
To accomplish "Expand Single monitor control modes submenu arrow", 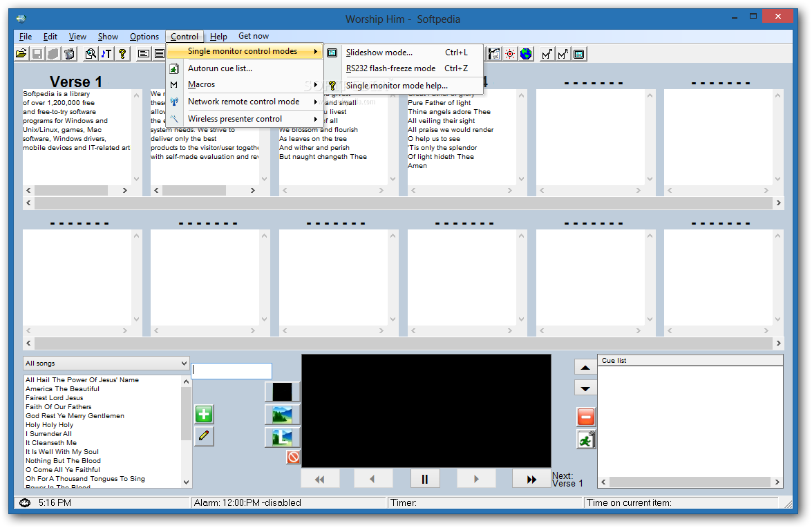I will click(315, 51).
